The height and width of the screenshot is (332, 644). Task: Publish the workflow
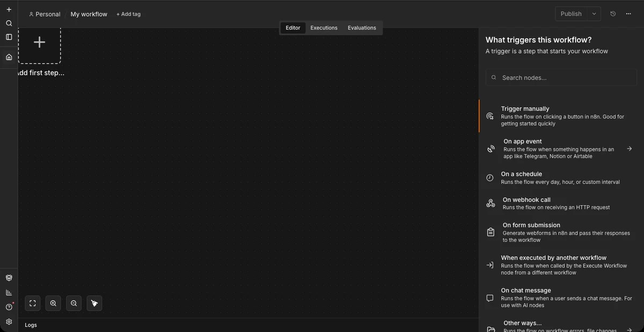click(571, 14)
